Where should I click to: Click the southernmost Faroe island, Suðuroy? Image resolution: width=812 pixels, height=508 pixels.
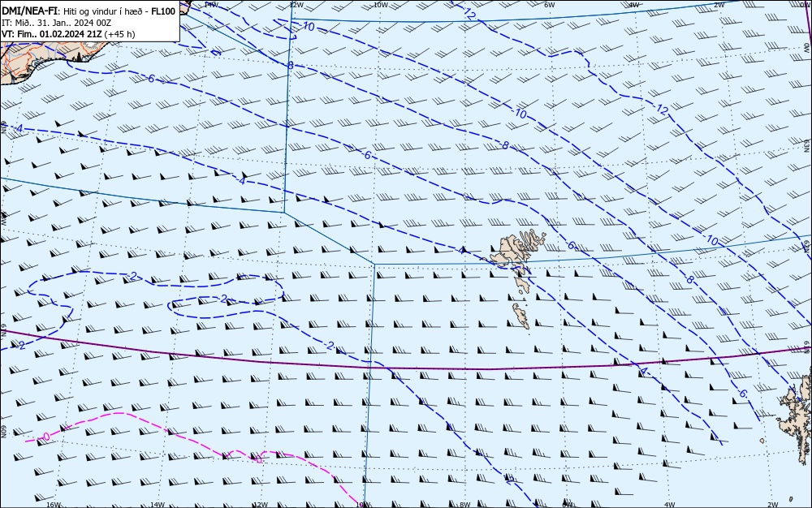coord(521,316)
